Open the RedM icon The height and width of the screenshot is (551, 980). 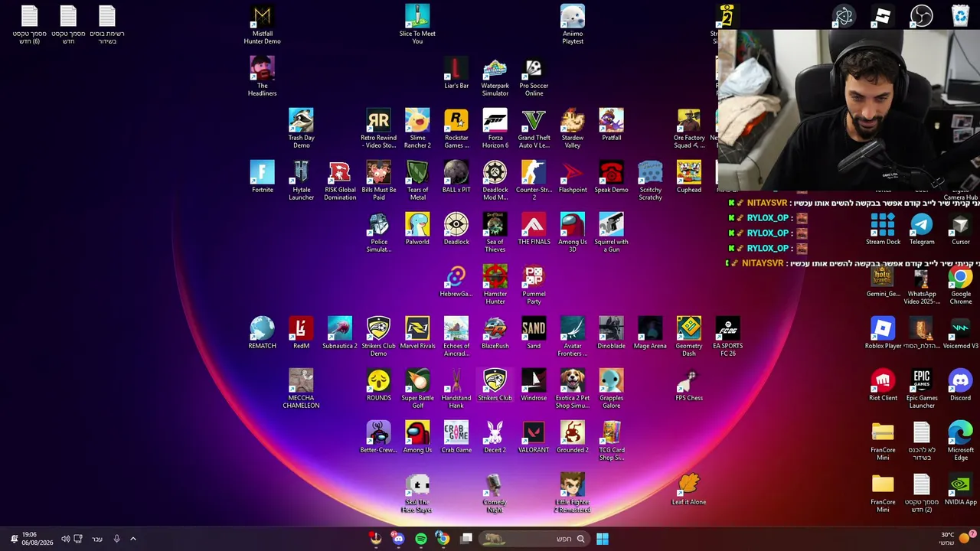pyautogui.click(x=301, y=334)
